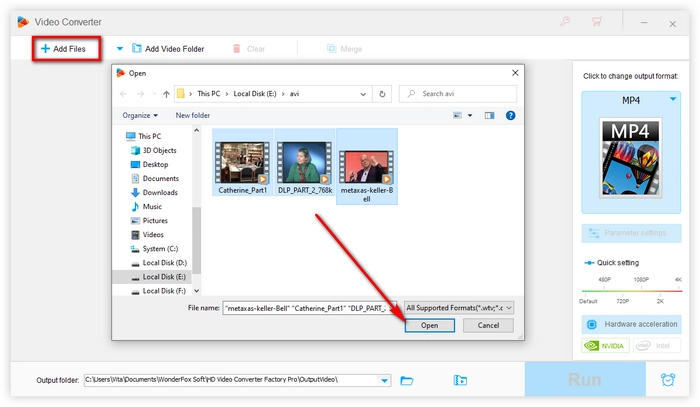Toggle the preview pane icon in dialog
This screenshot has height=407, width=700.
pyautogui.click(x=491, y=115)
